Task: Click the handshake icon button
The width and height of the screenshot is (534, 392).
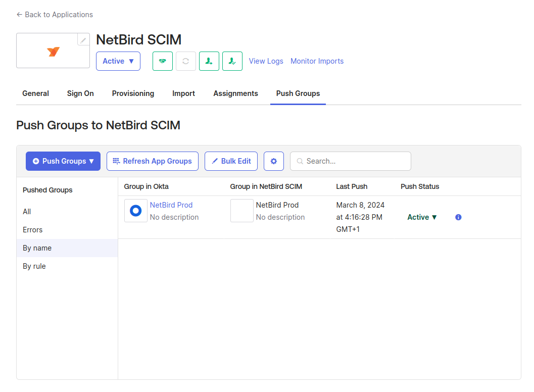Action: pyautogui.click(x=163, y=61)
